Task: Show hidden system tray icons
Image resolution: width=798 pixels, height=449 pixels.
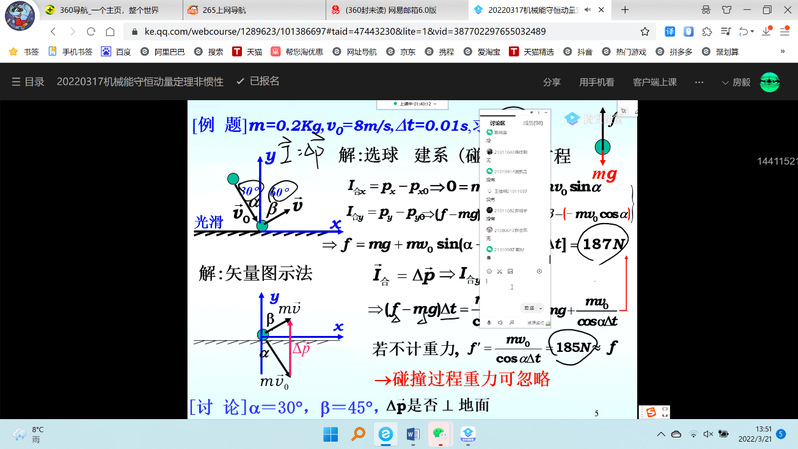Action: [663, 435]
